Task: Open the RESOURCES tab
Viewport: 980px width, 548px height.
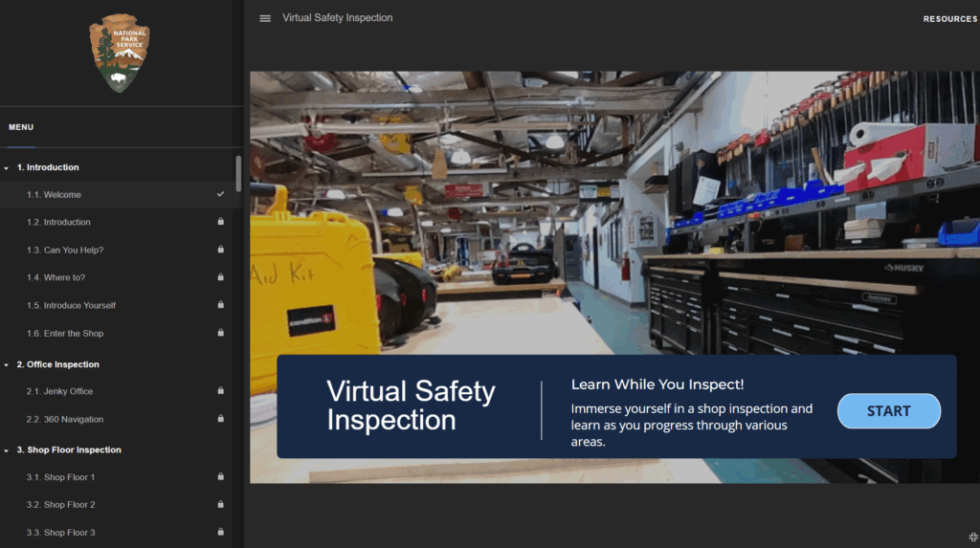Action: (950, 19)
